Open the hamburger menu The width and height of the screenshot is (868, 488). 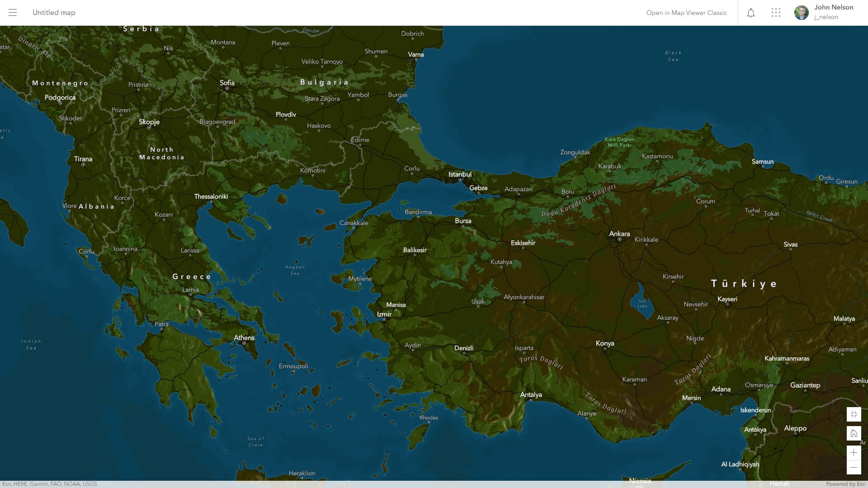pos(13,13)
